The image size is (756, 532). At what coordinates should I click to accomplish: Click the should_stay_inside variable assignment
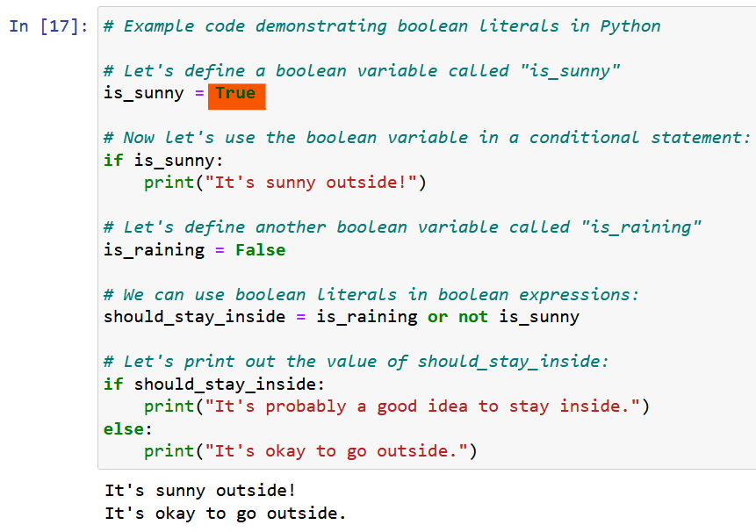(x=194, y=317)
